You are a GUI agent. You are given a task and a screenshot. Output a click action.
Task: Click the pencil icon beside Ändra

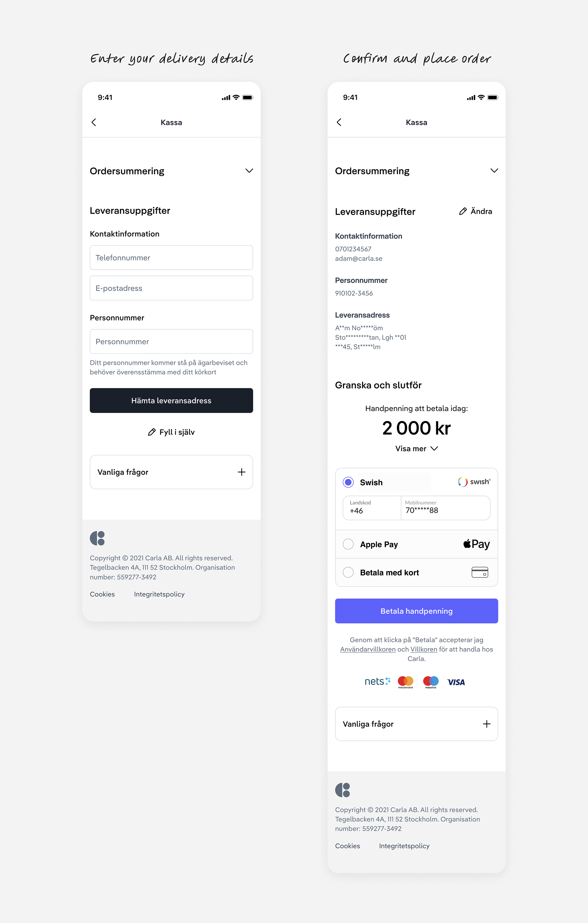point(463,211)
